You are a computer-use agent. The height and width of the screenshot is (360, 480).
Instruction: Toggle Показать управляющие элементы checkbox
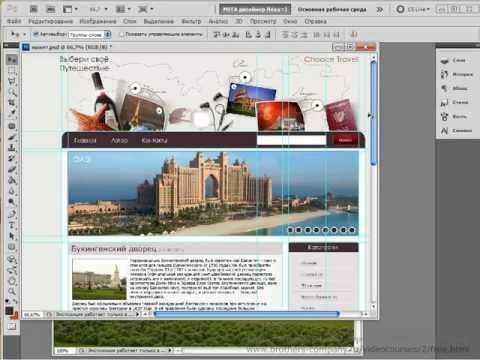122,34
